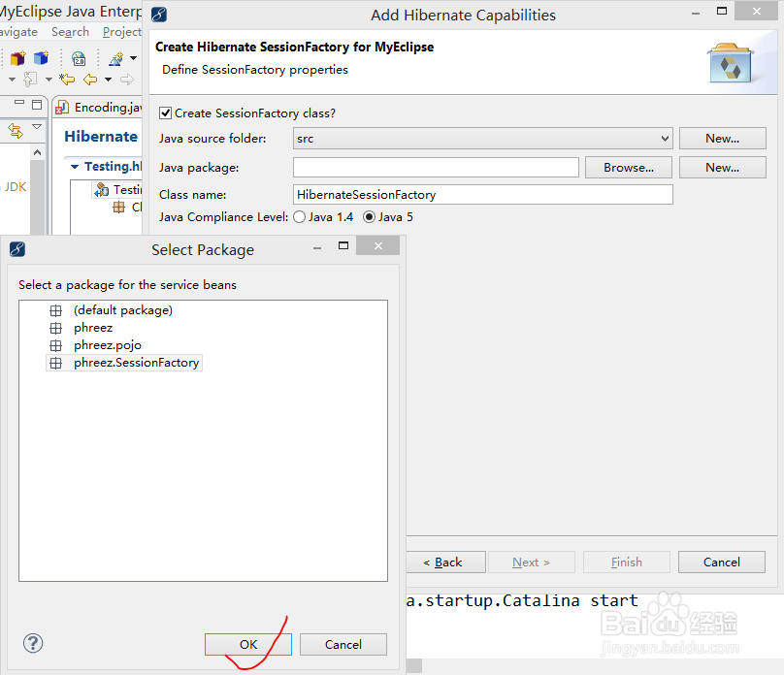
Task: Open the Project menu
Action: [x=122, y=32]
